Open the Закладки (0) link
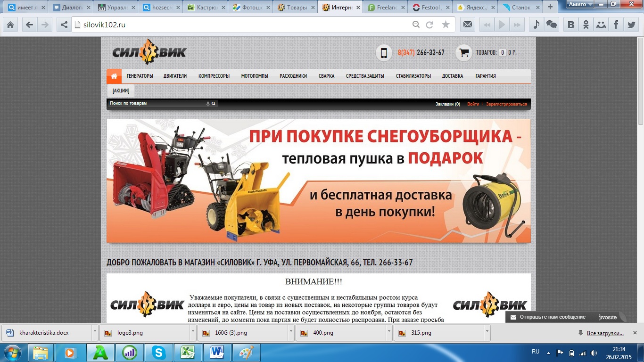644x362 pixels. 448,104
